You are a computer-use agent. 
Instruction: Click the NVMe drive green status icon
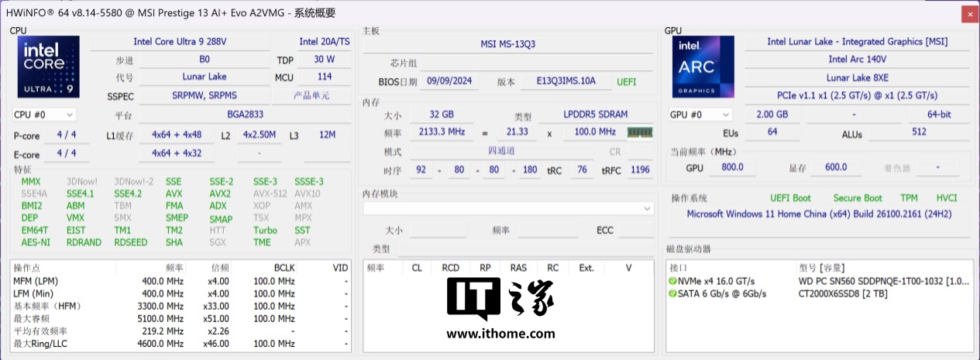[672, 281]
